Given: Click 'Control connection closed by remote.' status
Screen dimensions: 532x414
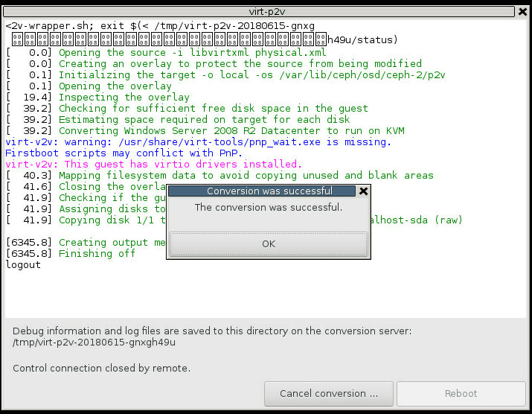Looking at the screenshot, I should coord(102,369).
